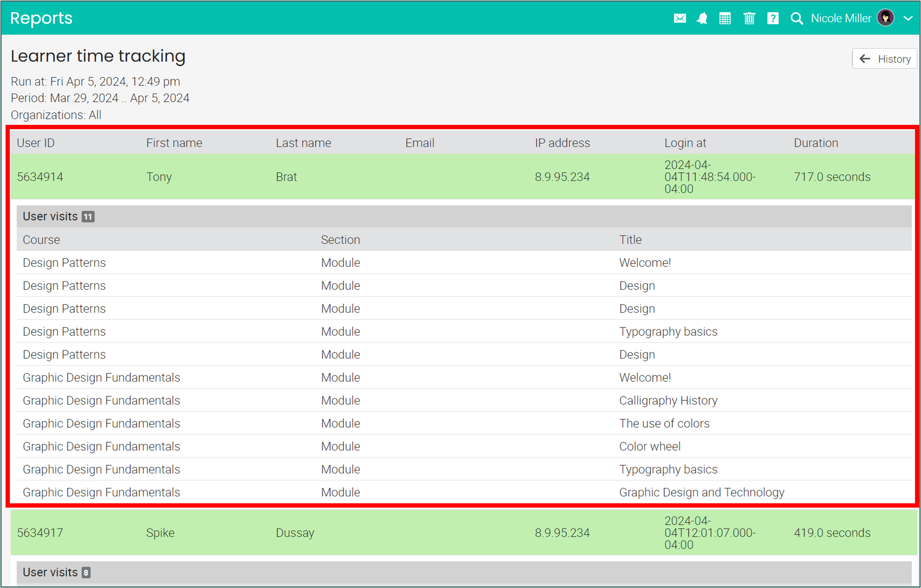Open the messages envelope icon
Viewport: 921px width, 588px height.
[680, 18]
